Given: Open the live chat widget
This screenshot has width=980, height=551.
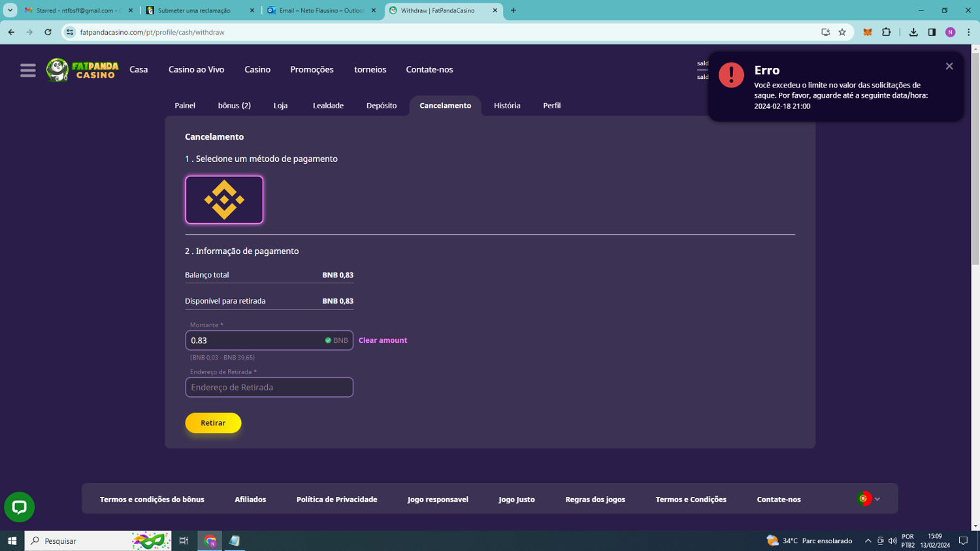Looking at the screenshot, I should click(x=20, y=507).
